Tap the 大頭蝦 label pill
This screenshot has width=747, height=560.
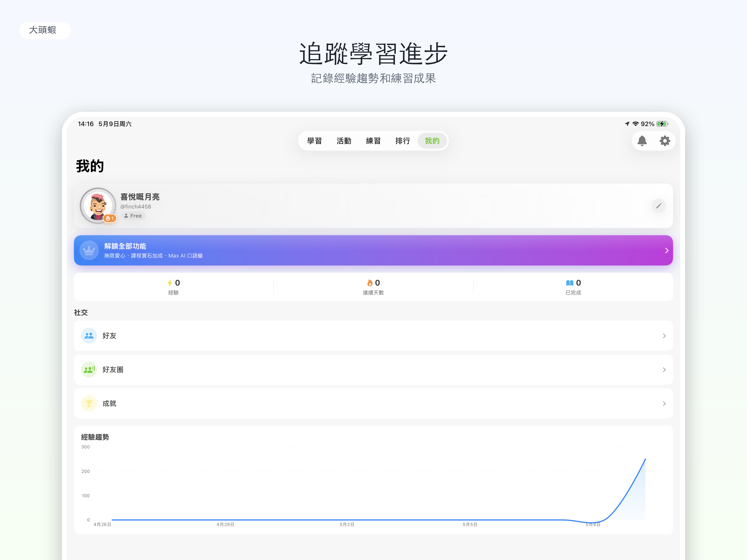45,30
